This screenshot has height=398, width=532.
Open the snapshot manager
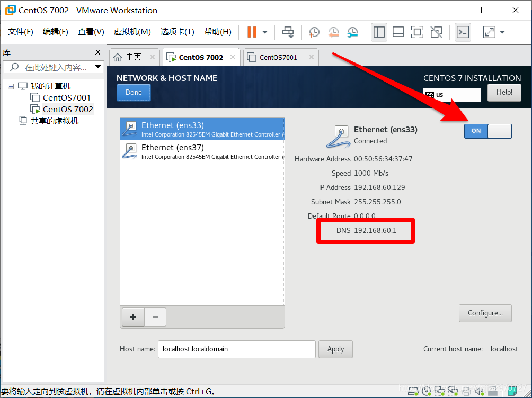click(353, 32)
